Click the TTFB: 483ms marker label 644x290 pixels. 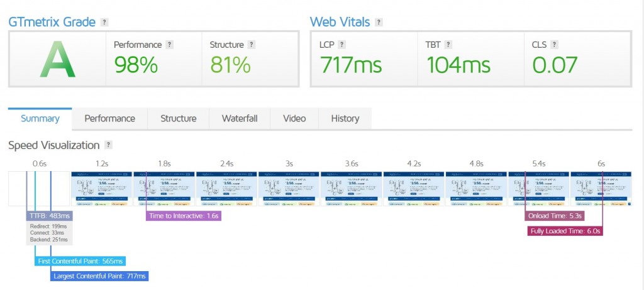49,216
